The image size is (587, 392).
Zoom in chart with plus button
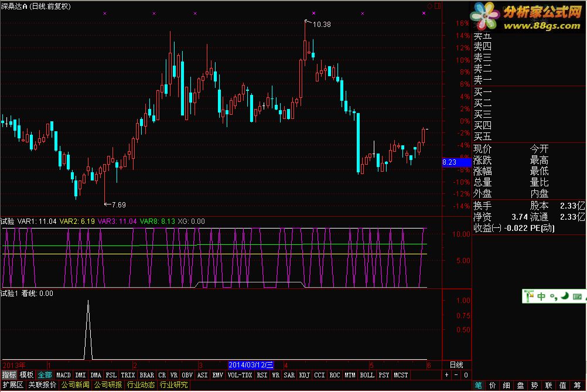[447, 375]
